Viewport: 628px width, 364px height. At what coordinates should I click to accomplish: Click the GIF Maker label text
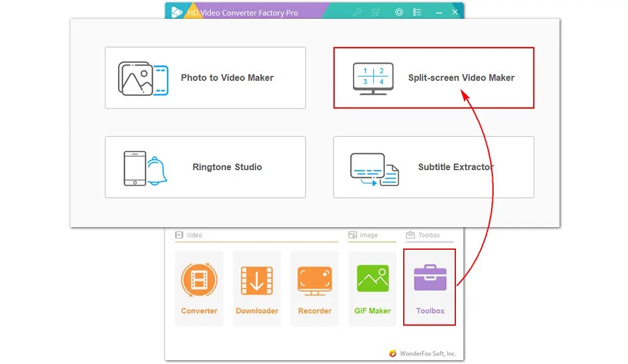pyautogui.click(x=372, y=311)
